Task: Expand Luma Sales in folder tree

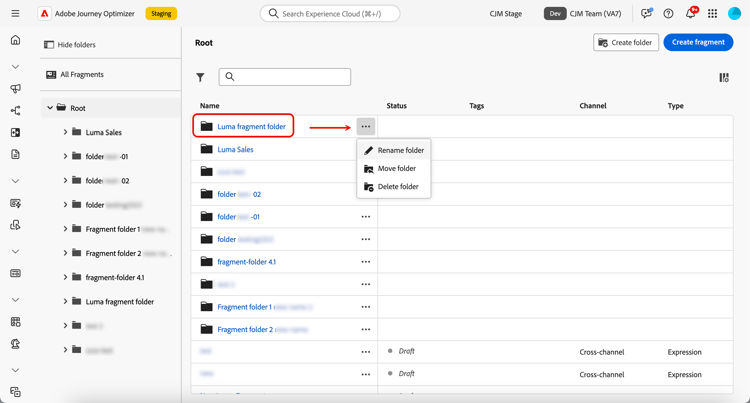Action: [65, 132]
